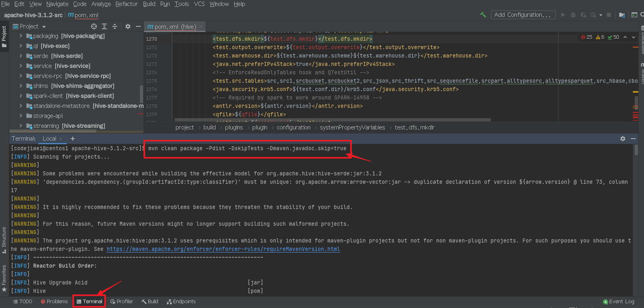Click the systemPropertyVariables breadcrumb
Screen dimensions: 644x308
tap(352, 127)
